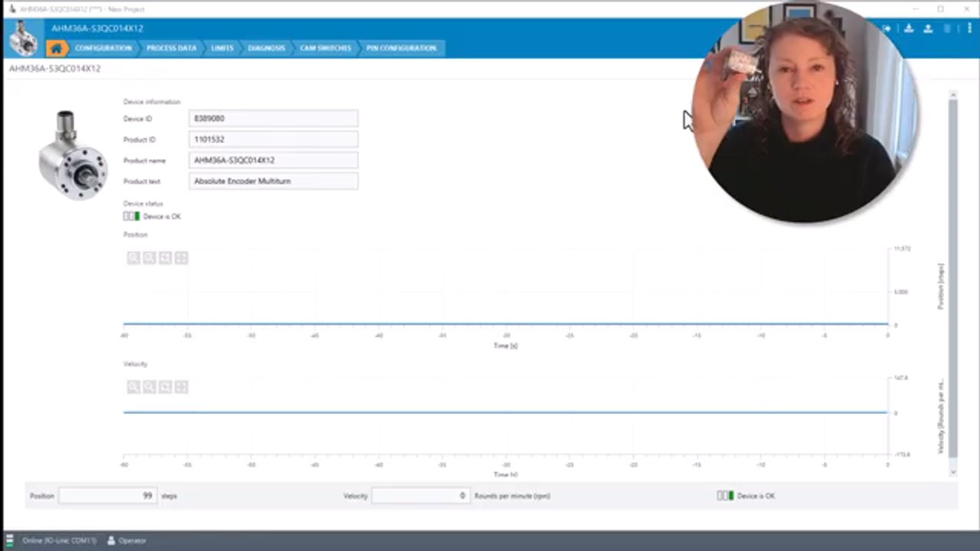Click the 'Velocity' chart heading label
980x551 pixels.
(x=136, y=364)
